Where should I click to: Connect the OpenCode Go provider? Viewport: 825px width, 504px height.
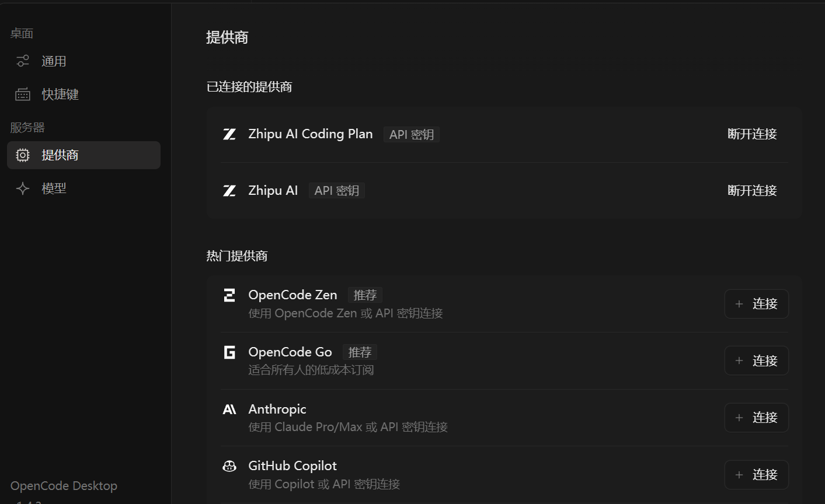pos(756,361)
